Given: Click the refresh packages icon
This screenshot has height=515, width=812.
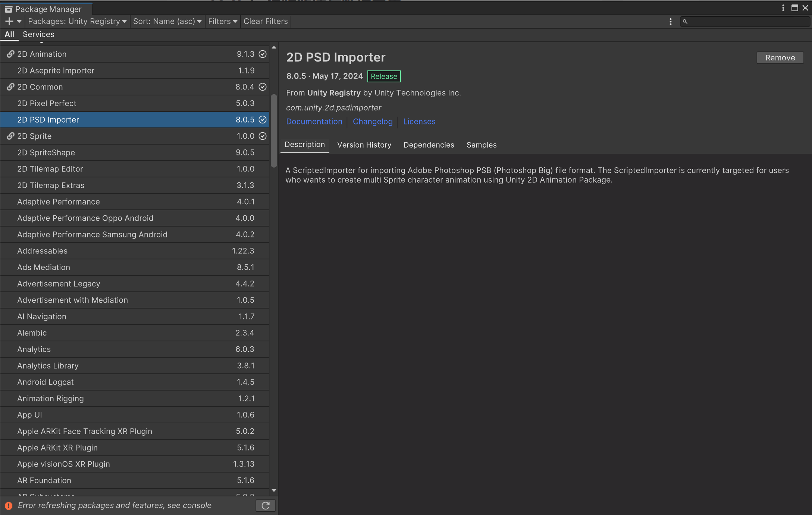Looking at the screenshot, I should click(266, 506).
